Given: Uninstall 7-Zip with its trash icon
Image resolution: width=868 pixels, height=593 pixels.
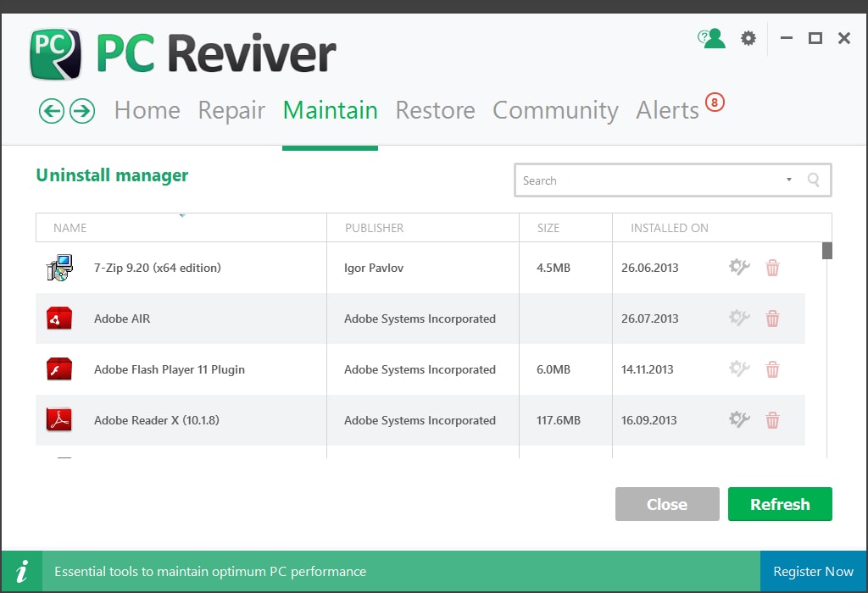Looking at the screenshot, I should pos(772,268).
